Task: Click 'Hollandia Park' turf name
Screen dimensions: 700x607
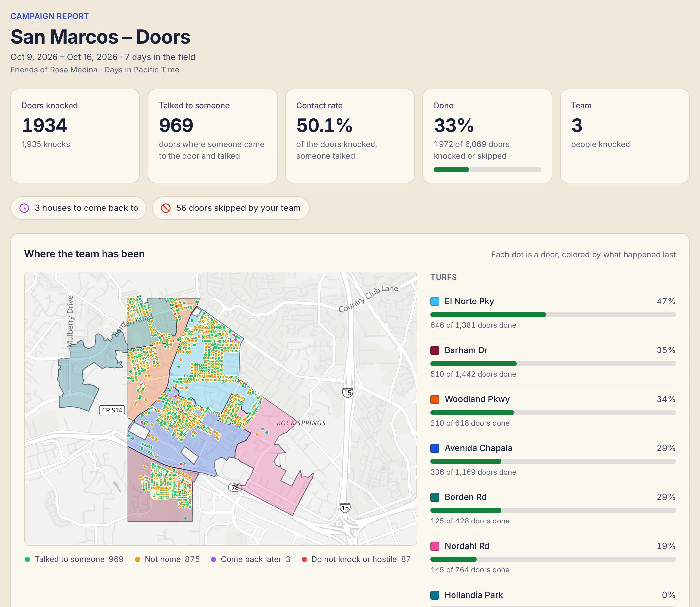Action: (x=474, y=595)
